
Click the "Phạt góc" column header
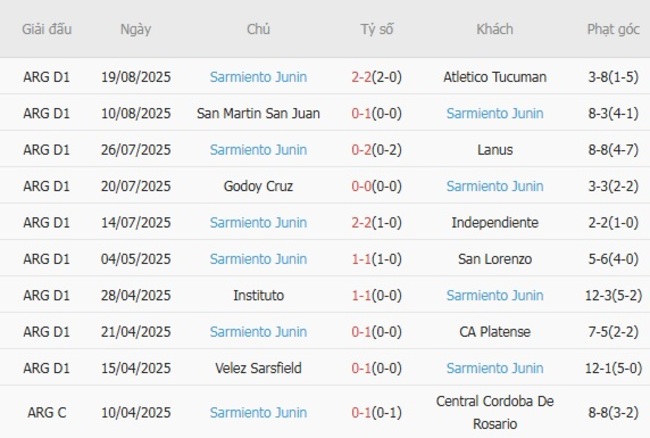click(613, 29)
